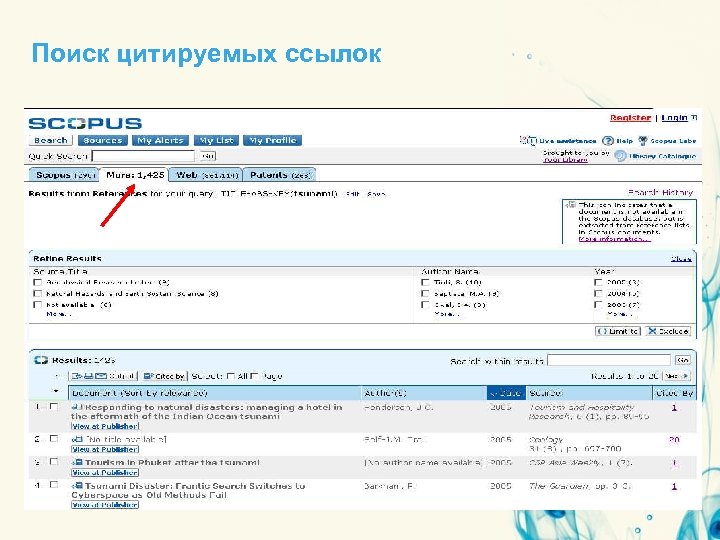
Task: Click the Help question mark icon
Action: (x=608, y=141)
